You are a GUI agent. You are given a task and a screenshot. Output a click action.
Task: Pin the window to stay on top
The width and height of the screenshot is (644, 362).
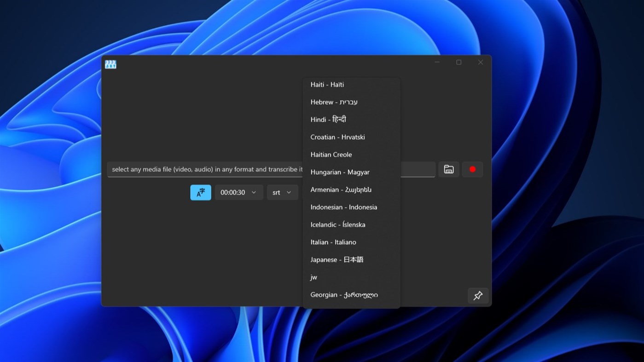coord(478,296)
